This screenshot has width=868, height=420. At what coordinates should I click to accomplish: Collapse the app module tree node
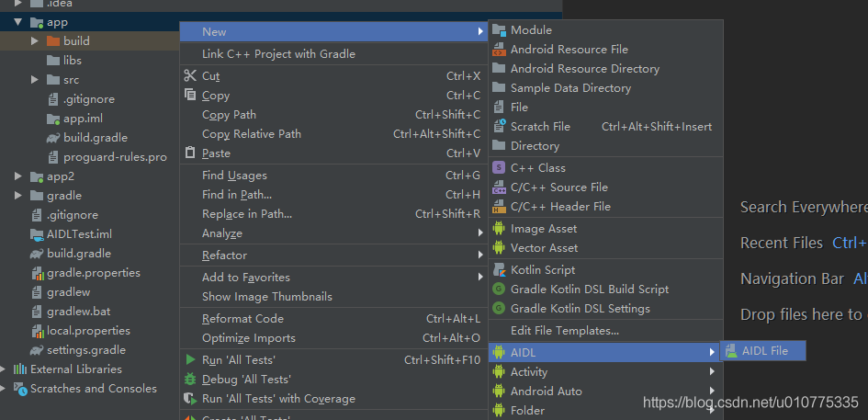pyautogui.click(x=18, y=22)
